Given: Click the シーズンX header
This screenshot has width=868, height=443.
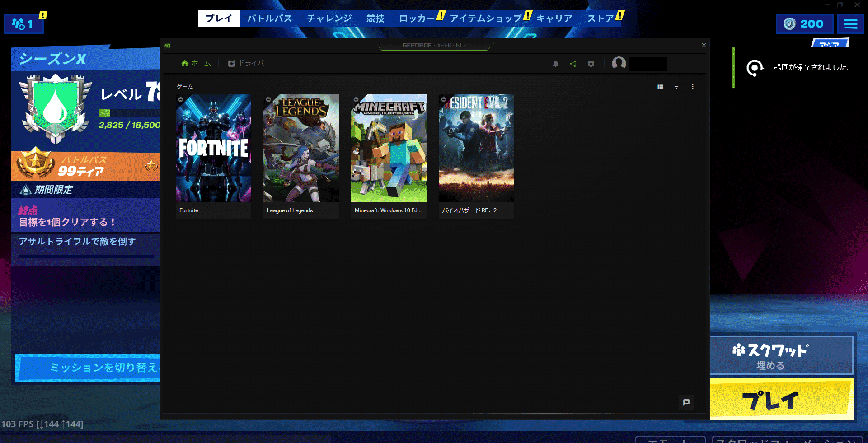Looking at the screenshot, I should (x=53, y=59).
